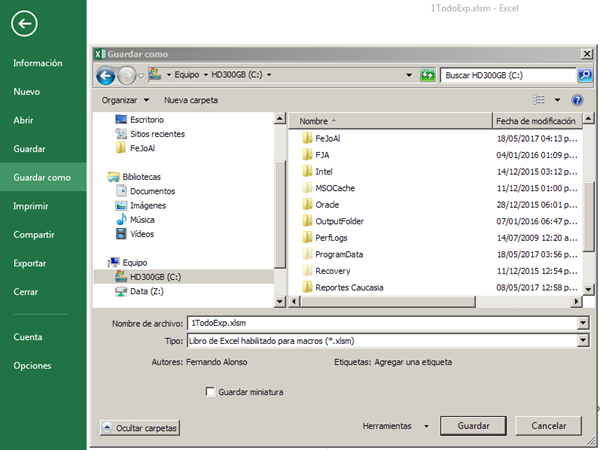Open the Oracle folder
The width and height of the screenshot is (600, 450).
click(x=326, y=204)
